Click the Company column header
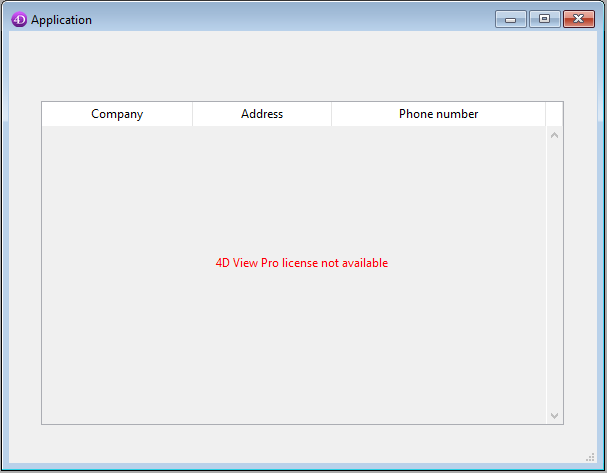Viewport: 607px width, 473px height. tap(117, 114)
